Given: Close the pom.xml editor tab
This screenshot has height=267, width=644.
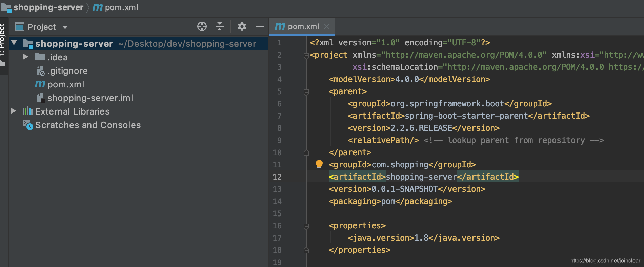Looking at the screenshot, I should click(x=327, y=26).
